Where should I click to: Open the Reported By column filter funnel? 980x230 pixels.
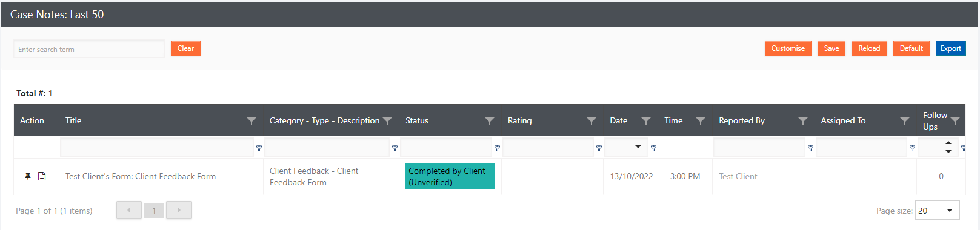(803, 120)
